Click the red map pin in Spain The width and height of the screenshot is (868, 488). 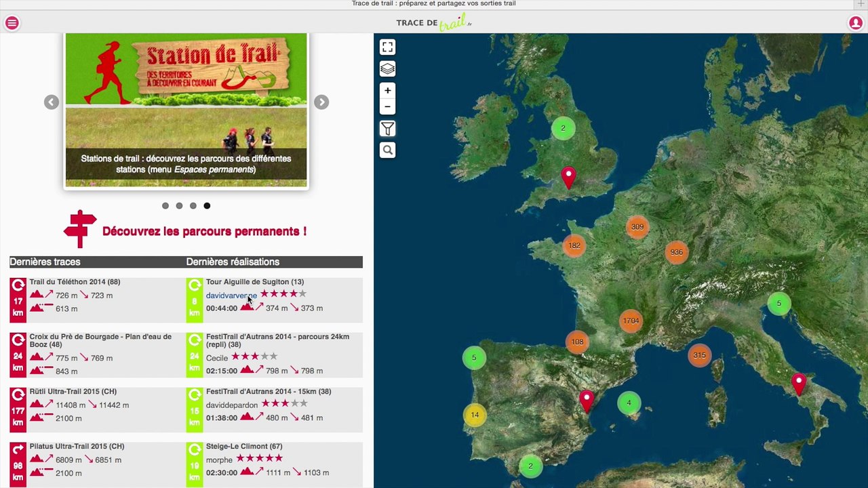click(x=587, y=400)
